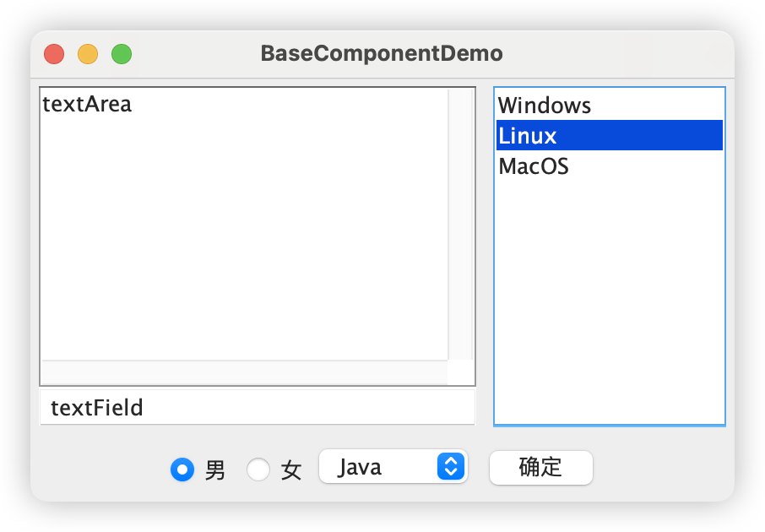Click the 女 label text
765x532 pixels.
(291, 470)
